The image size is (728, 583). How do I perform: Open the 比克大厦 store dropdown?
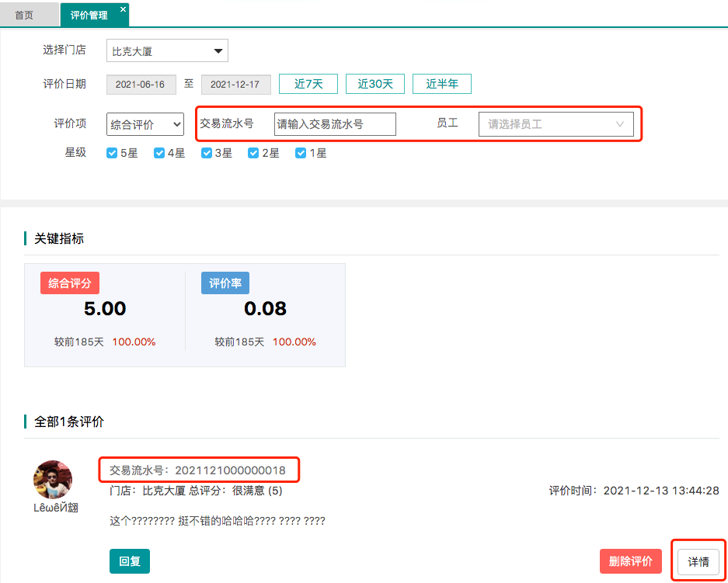(x=167, y=51)
